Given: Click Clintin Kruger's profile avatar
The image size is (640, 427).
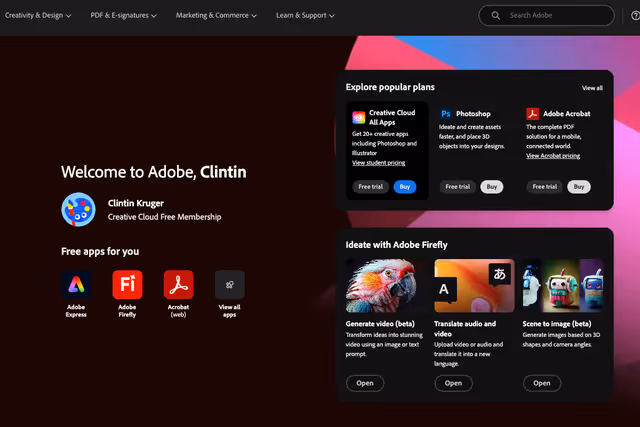Looking at the screenshot, I should [x=78, y=209].
